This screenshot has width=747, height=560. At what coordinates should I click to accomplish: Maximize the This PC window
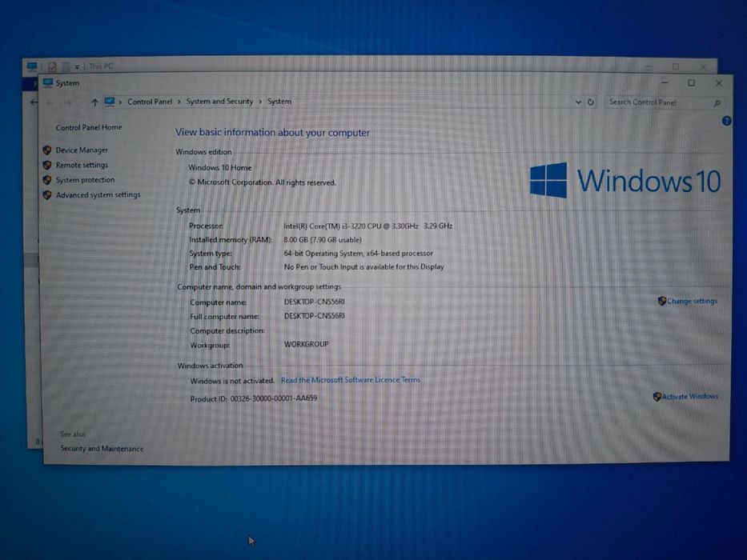[676, 66]
